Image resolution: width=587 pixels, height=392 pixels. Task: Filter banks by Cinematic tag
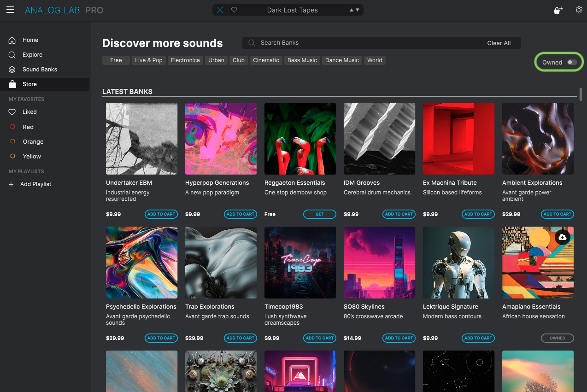point(266,60)
